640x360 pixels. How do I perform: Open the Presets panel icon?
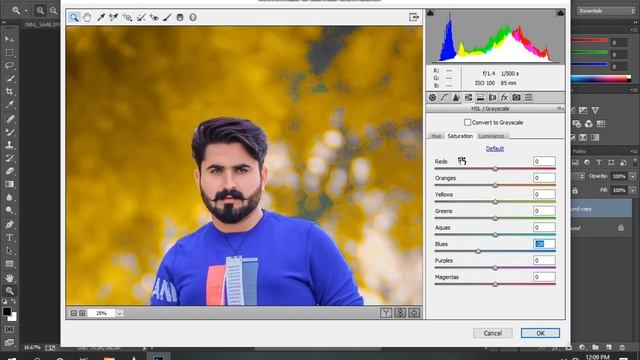click(529, 97)
